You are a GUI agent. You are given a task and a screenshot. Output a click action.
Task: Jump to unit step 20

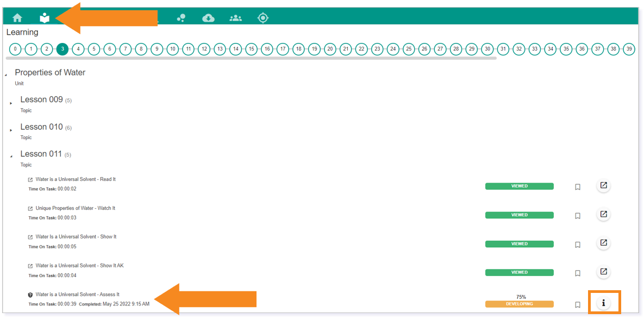(330, 49)
